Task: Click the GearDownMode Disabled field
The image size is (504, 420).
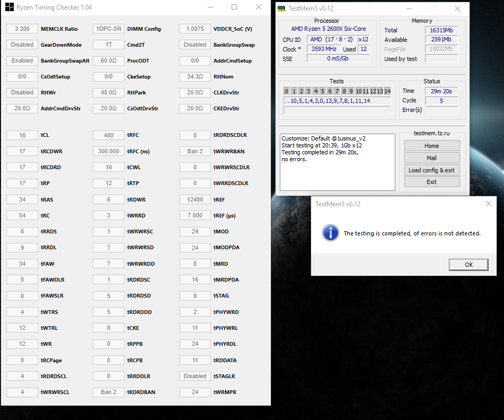Action: pyautogui.click(x=22, y=45)
